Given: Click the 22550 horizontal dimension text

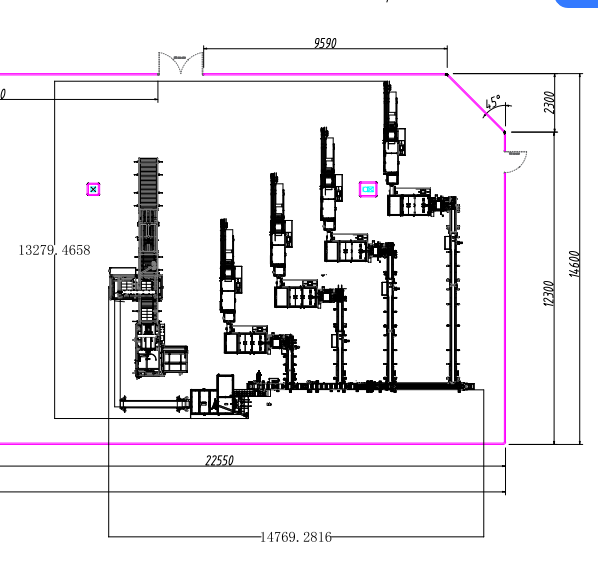Looking at the screenshot, I should [x=219, y=460].
